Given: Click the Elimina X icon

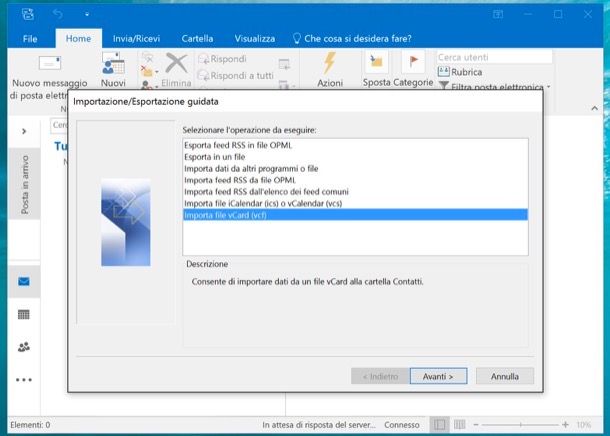Looking at the screenshot, I should click(176, 63).
